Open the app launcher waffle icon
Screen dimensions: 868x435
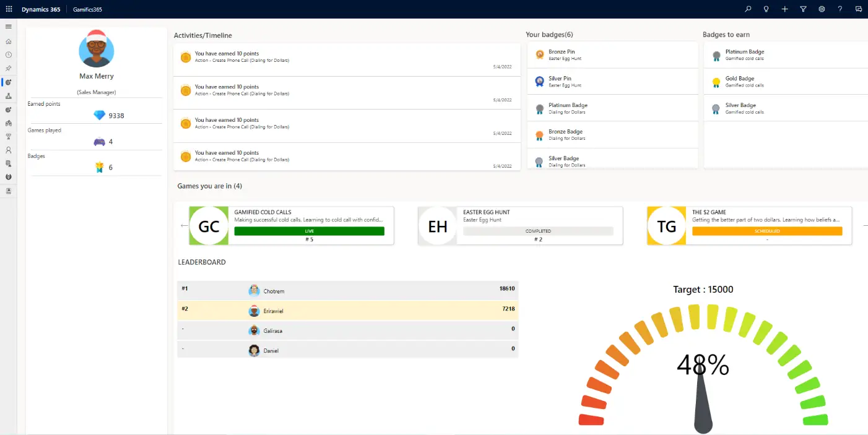(9, 9)
